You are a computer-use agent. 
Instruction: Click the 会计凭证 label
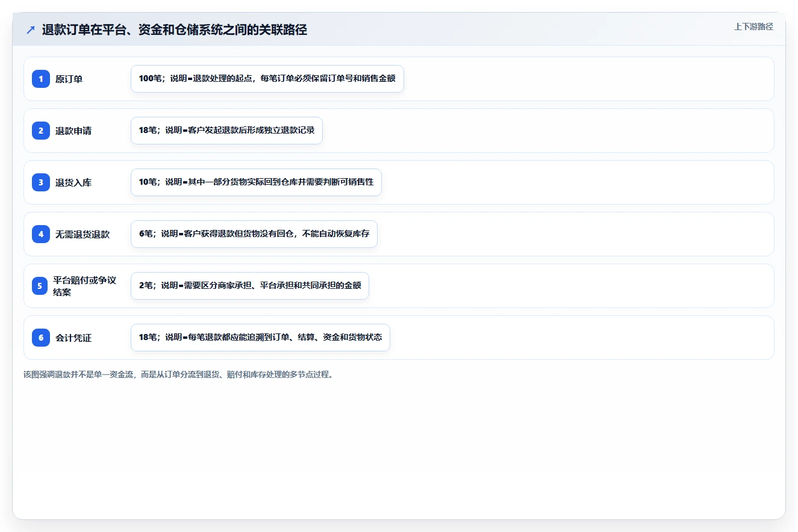[73, 338]
